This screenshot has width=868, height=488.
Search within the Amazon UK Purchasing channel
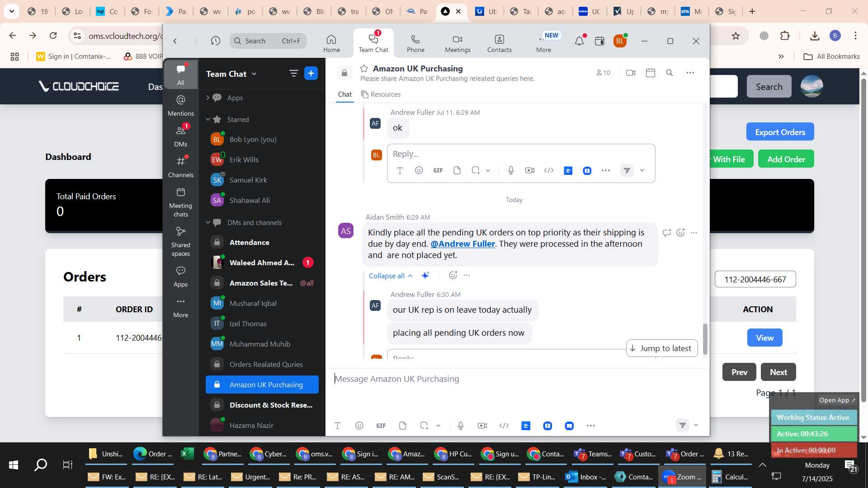pos(670,73)
